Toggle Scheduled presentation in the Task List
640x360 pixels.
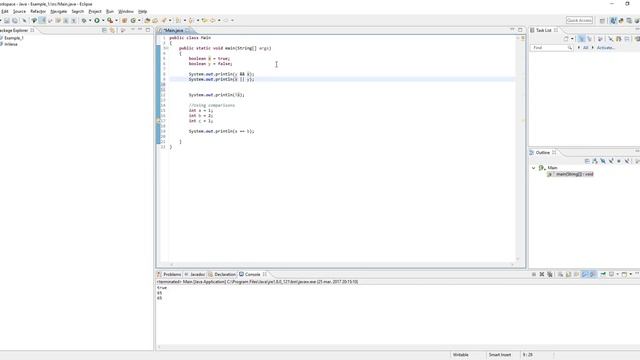tap(589, 39)
